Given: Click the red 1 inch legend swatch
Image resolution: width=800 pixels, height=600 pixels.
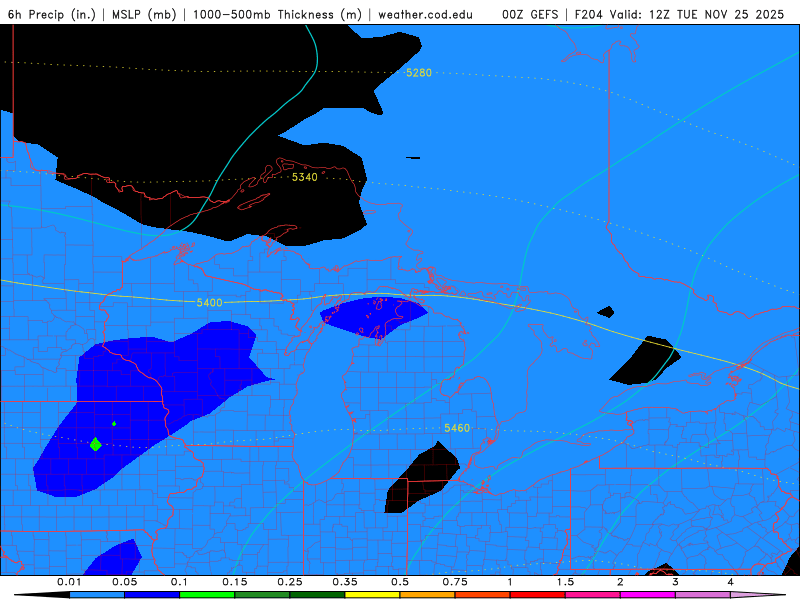Looking at the screenshot, I should [x=538, y=595].
